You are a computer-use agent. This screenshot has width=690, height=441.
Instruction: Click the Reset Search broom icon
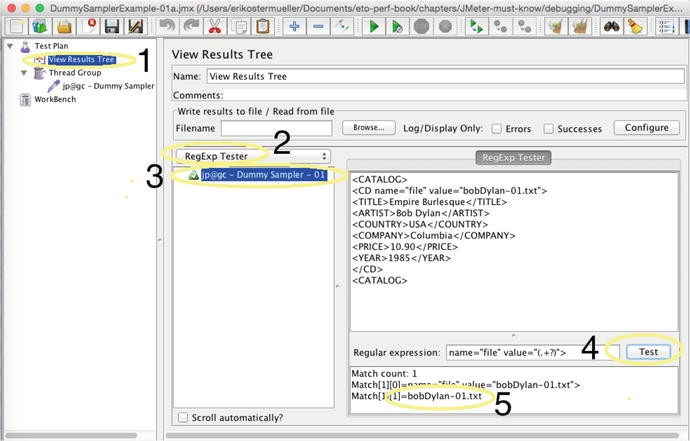point(635,26)
